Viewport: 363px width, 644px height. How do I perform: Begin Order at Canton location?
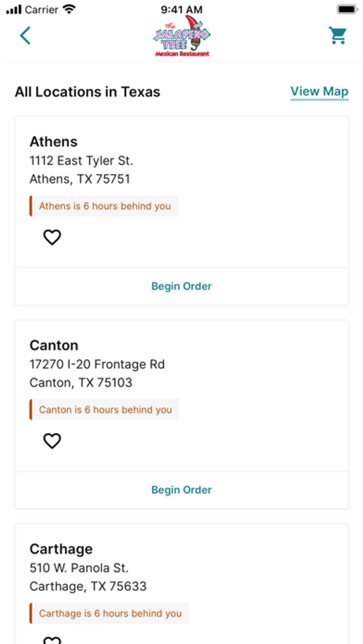pyautogui.click(x=181, y=490)
